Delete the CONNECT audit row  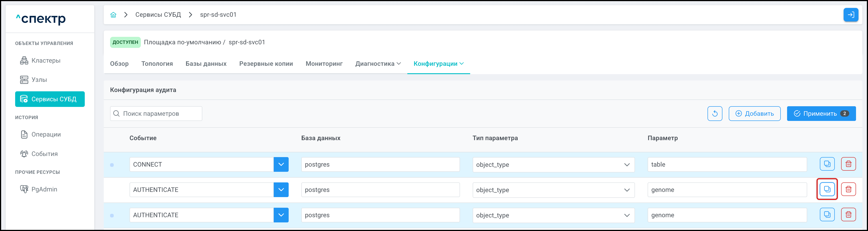tap(848, 164)
